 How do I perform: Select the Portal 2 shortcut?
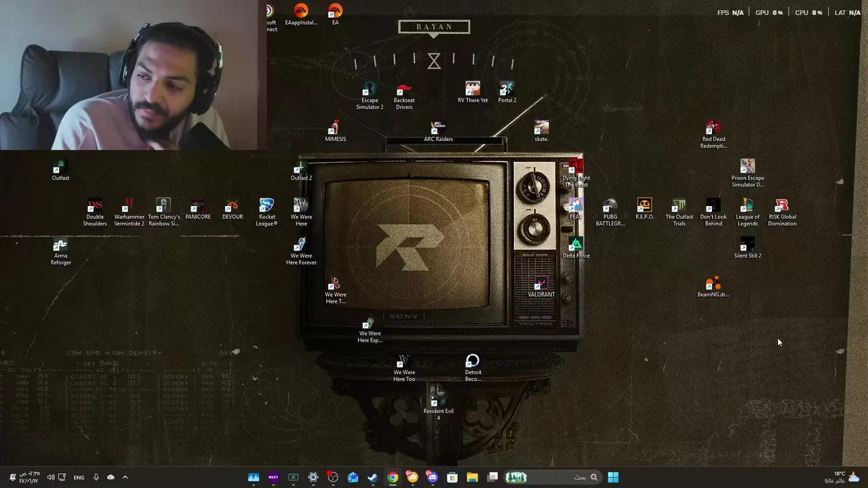click(x=507, y=93)
